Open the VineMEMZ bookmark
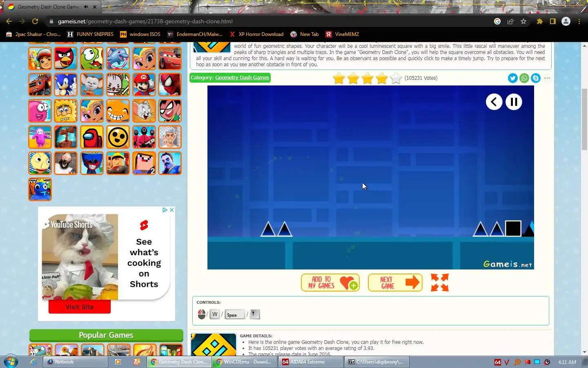This screenshot has width=588, height=368. point(342,34)
